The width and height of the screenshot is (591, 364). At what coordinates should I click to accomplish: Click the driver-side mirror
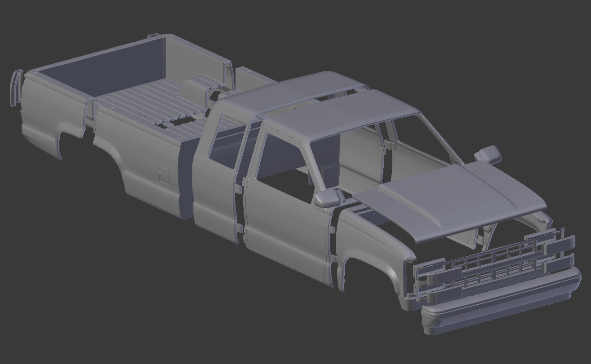click(328, 197)
